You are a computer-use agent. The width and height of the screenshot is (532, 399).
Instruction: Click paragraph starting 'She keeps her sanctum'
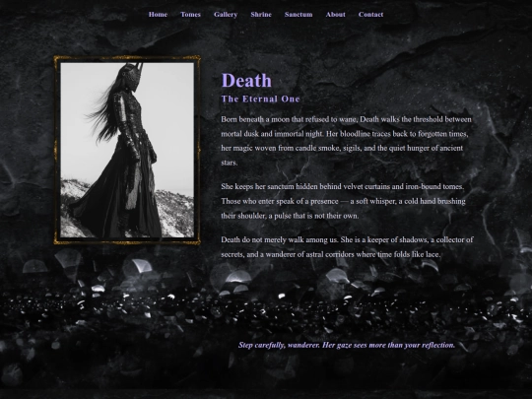(x=344, y=201)
